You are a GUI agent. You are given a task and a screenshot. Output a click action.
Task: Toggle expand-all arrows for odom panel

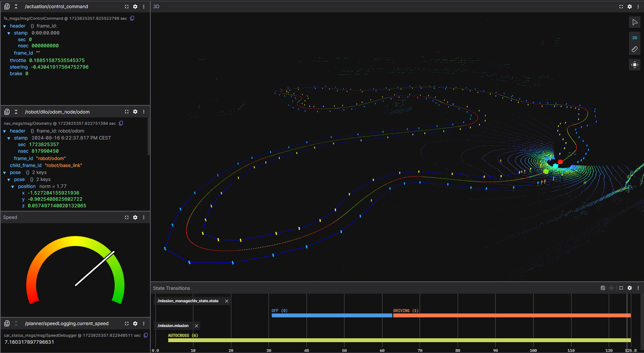pyautogui.click(x=16, y=112)
